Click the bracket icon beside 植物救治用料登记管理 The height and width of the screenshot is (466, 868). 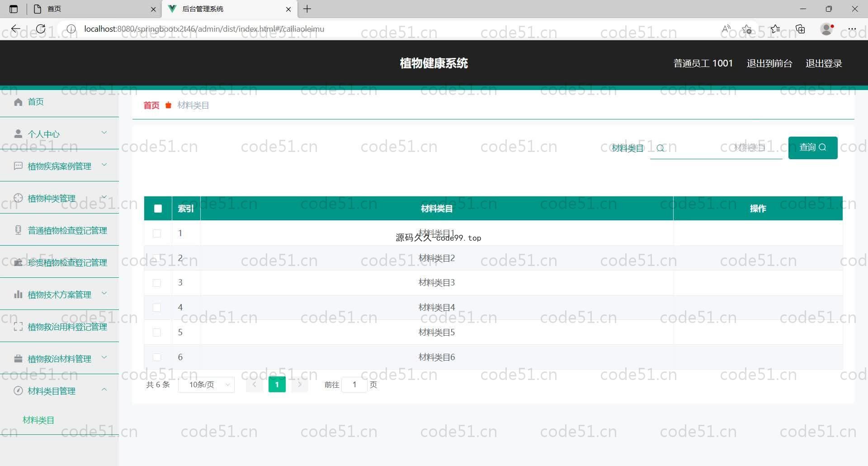tap(18, 327)
